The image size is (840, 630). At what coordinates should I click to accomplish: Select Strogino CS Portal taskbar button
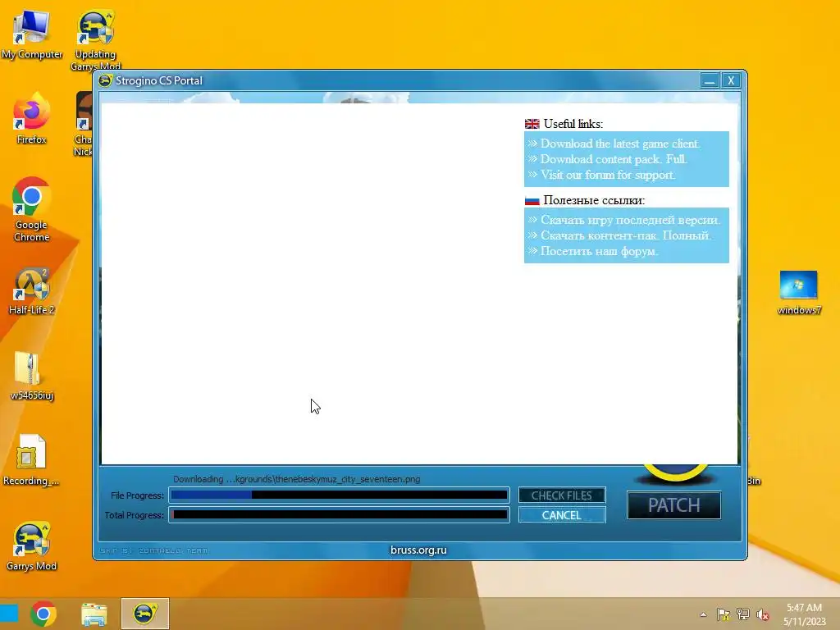[x=144, y=614]
